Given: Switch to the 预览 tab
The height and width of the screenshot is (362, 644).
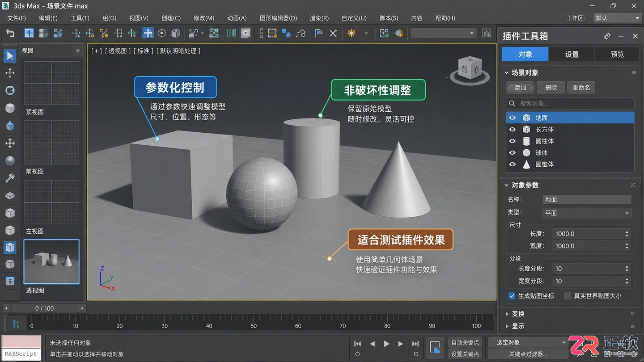Looking at the screenshot, I should point(617,54).
